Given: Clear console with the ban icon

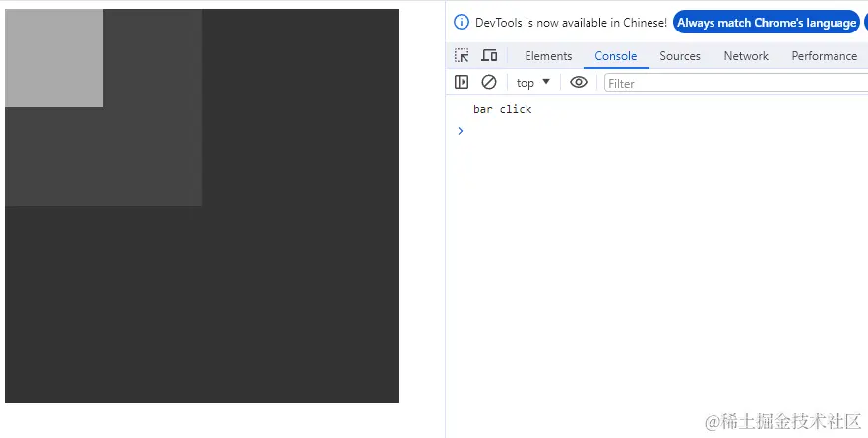Looking at the screenshot, I should pos(489,82).
